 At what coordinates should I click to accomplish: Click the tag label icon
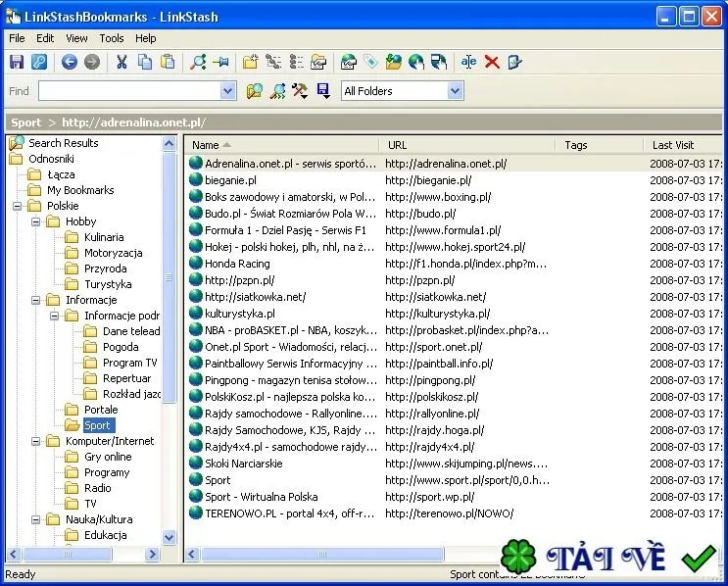(371, 62)
